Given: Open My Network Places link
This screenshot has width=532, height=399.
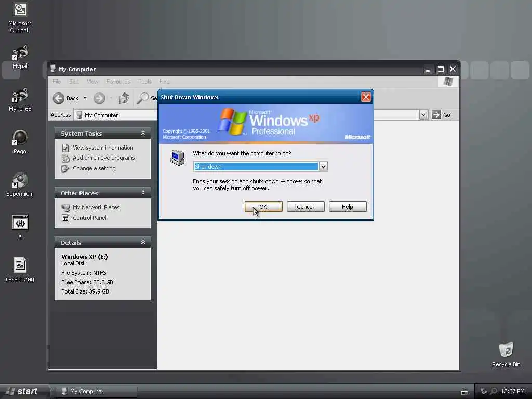Looking at the screenshot, I should (96, 207).
